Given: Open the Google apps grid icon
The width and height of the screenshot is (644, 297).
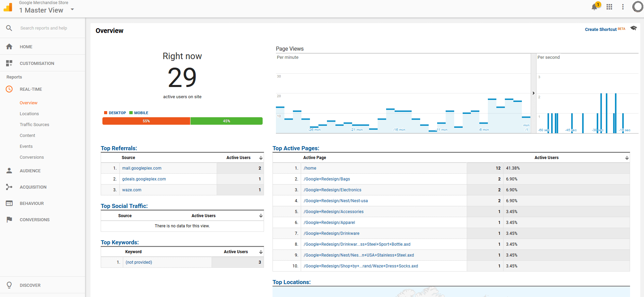Looking at the screenshot, I should 609,7.
